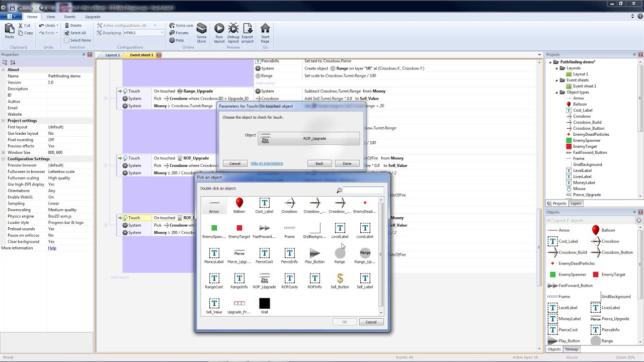Click the search field in object picker
644x362 pixels.
pyautogui.click(x=364, y=190)
